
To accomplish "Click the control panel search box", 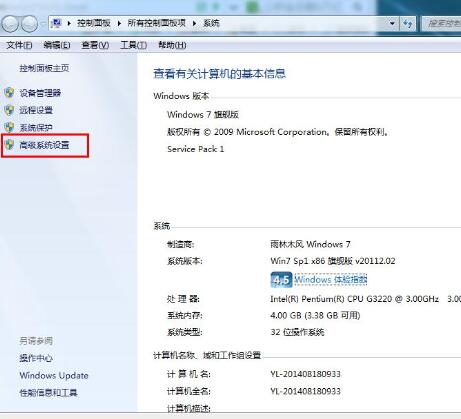I will click(441, 23).
